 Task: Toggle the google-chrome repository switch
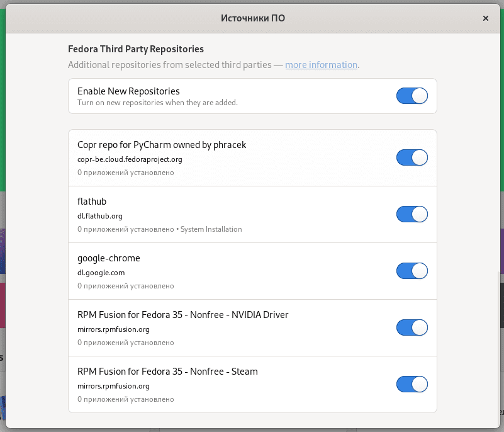coord(412,271)
